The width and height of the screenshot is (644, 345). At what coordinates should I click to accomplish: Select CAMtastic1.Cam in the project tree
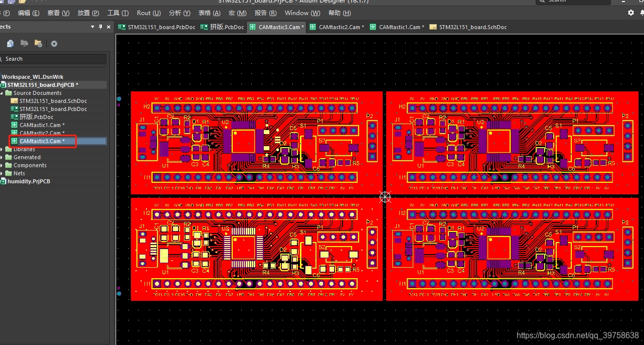pyautogui.click(x=42, y=125)
